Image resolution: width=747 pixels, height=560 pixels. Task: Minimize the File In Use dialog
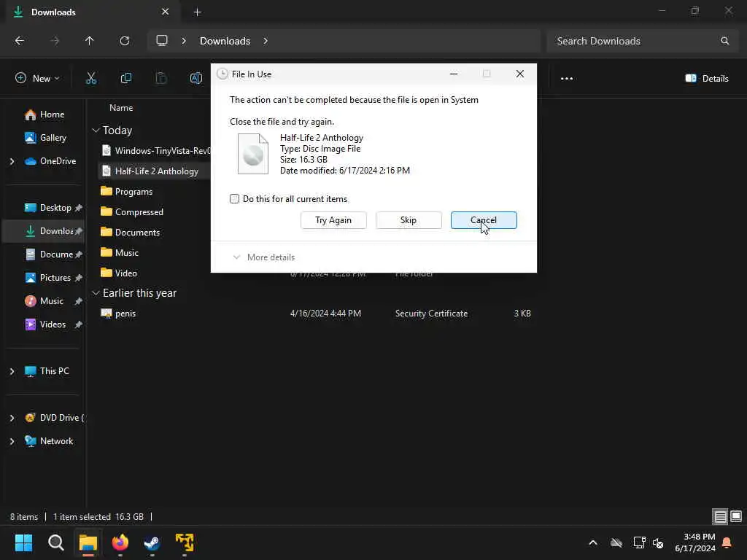(x=454, y=74)
